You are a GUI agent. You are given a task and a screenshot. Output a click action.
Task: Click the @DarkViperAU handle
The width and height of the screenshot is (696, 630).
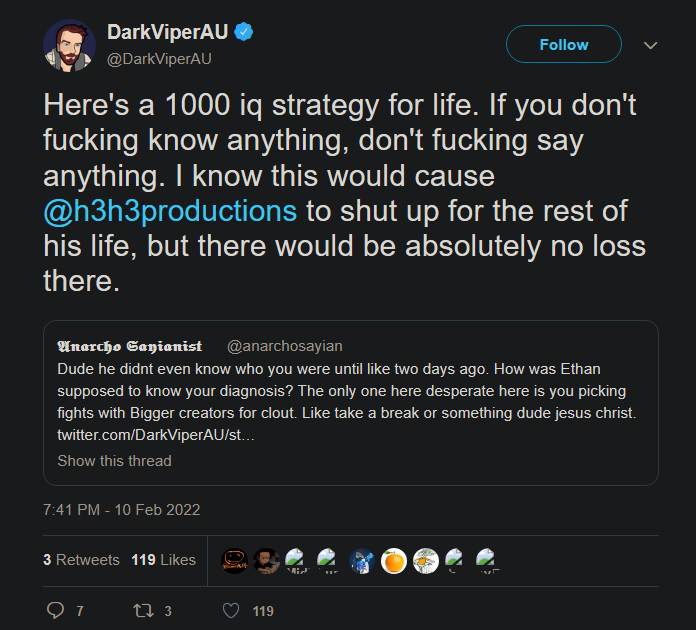pos(160,58)
